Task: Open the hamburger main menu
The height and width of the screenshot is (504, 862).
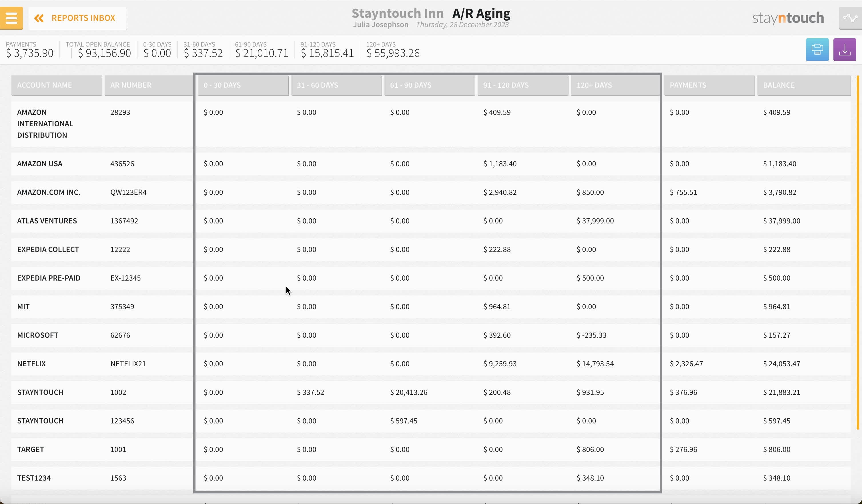Action: (x=11, y=18)
